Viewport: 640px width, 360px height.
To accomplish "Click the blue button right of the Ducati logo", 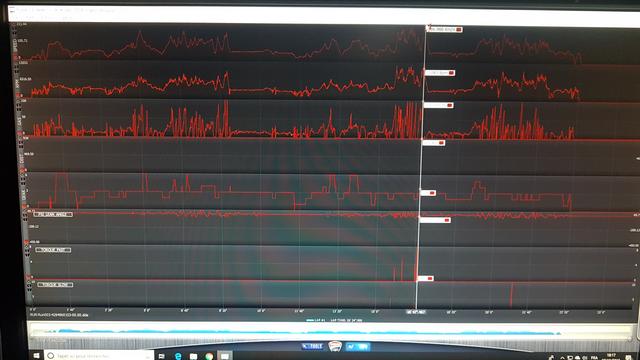I will (x=358, y=347).
